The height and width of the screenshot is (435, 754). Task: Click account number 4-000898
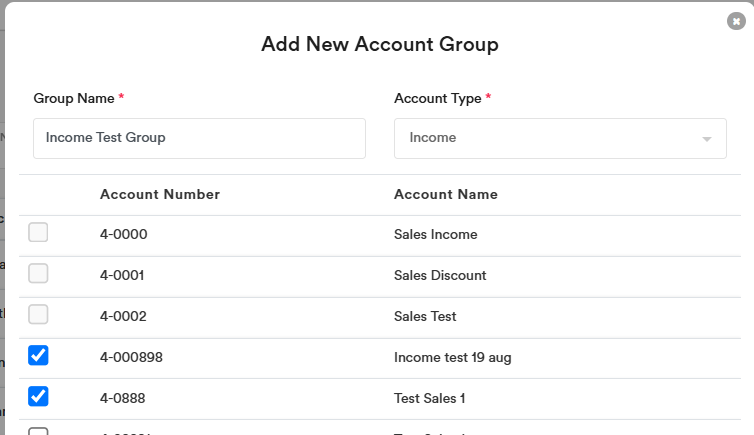click(131, 358)
